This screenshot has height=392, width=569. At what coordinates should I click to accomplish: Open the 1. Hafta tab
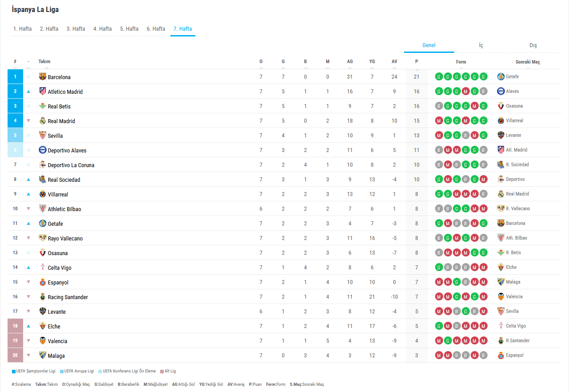[23, 29]
